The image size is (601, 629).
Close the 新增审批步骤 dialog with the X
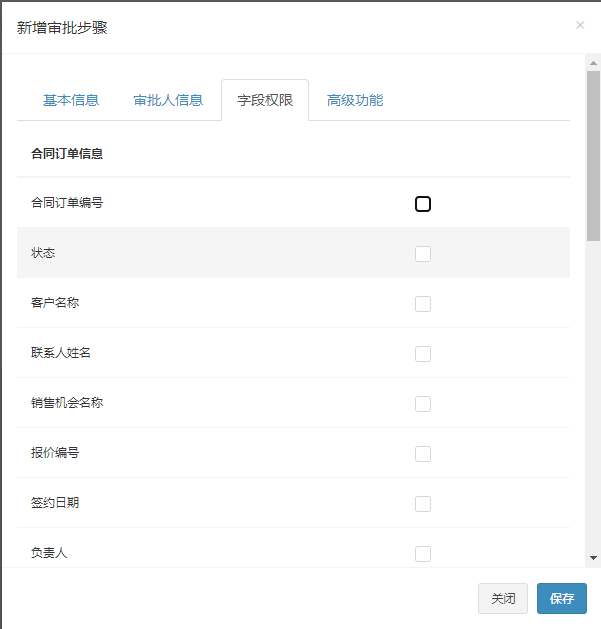click(x=580, y=25)
